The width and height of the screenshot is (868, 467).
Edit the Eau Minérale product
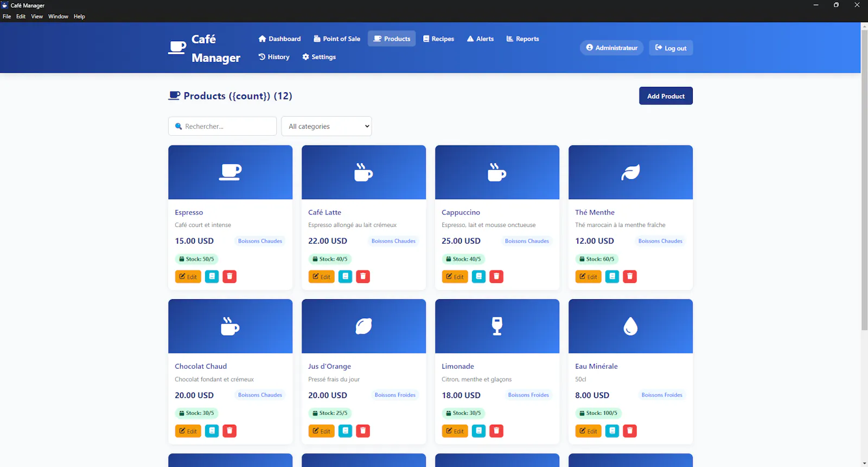tap(588, 431)
